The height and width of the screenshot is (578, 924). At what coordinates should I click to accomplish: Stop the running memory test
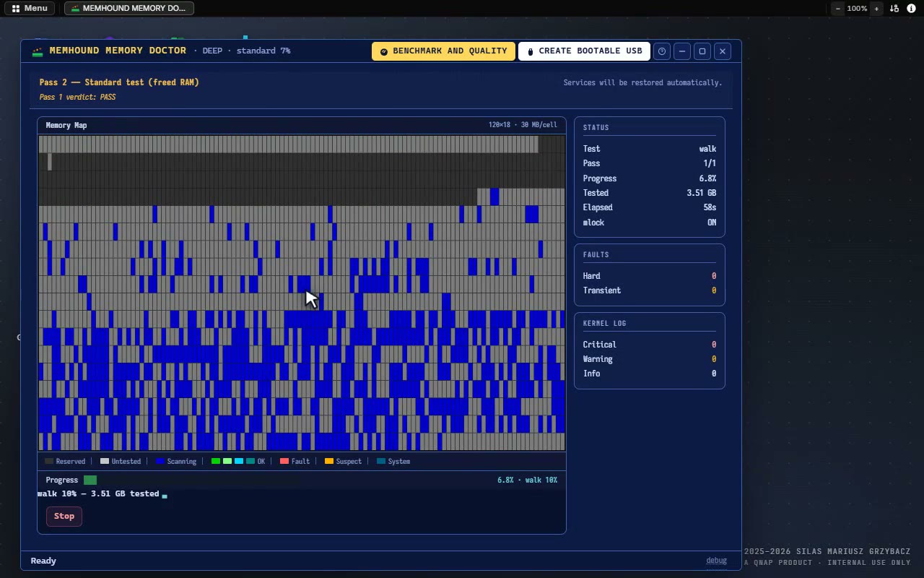pyautogui.click(x=64, y=516)
